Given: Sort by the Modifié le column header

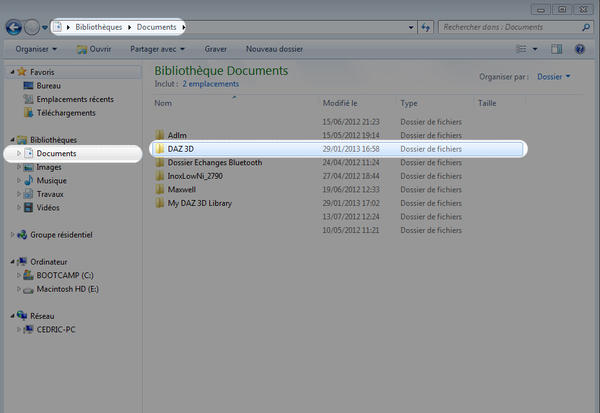Looking at the screenshot, I should [340, 103].
